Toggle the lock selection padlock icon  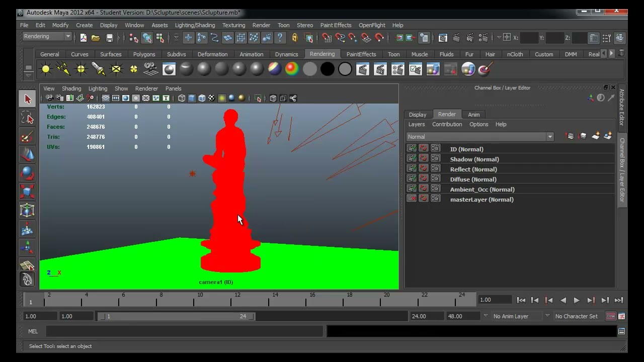coord(295,38)
